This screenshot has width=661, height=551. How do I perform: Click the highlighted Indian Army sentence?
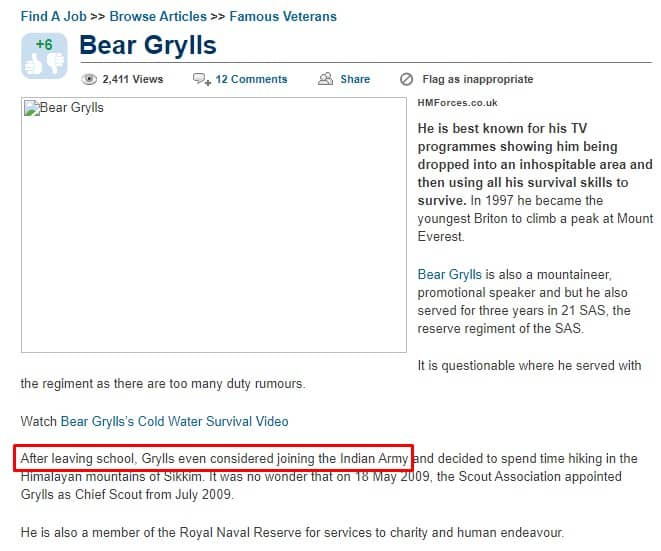click(214, 458)
